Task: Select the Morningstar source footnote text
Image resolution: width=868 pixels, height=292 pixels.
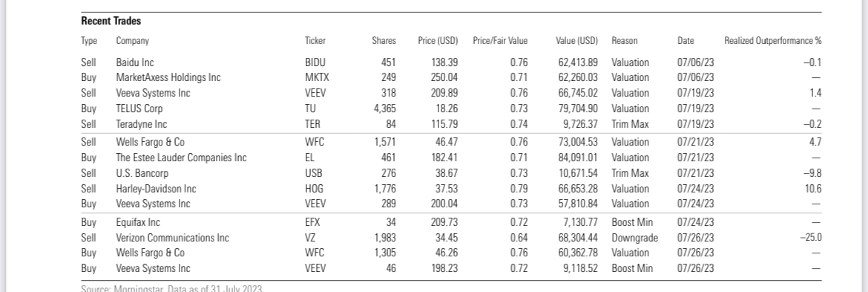Action: click(x=171, y=289)
